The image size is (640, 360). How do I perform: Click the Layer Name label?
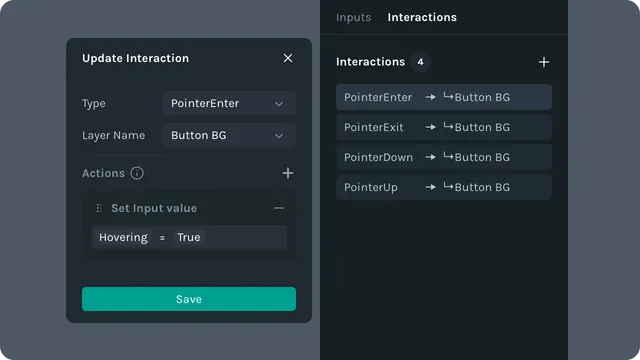click(113, 136)
